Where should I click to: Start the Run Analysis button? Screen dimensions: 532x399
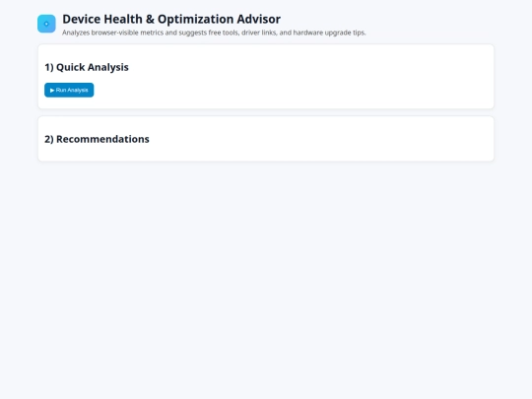tap(69, 90)
